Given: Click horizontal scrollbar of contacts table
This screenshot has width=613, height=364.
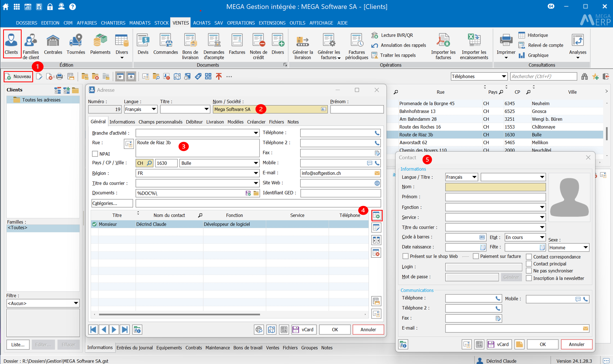Looking at the screenshot, I should click(x=179, y=315).
